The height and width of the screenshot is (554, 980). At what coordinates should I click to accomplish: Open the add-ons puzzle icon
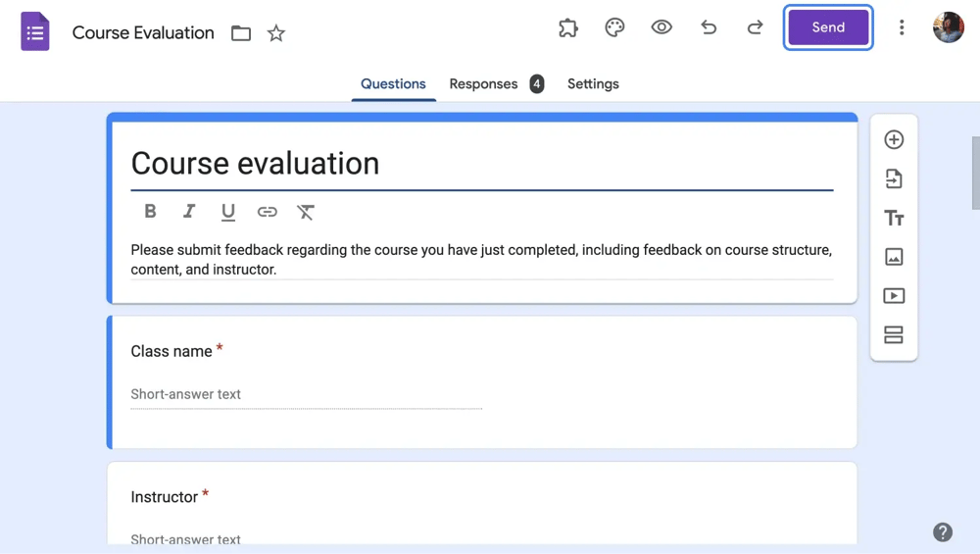pos(568,27)
